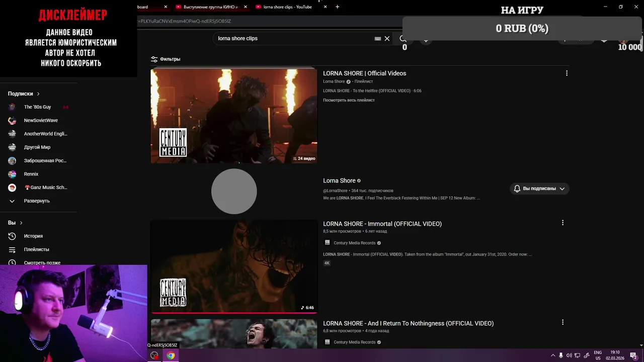Click The '80s Guy subscription name
This screenshot has height=362, width=644.
click(x=37, y=107)
